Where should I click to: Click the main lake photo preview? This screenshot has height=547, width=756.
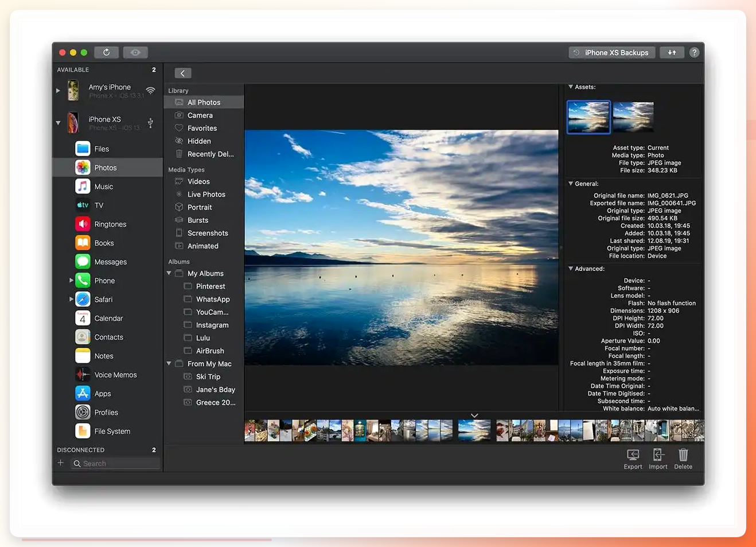[402, 247]
